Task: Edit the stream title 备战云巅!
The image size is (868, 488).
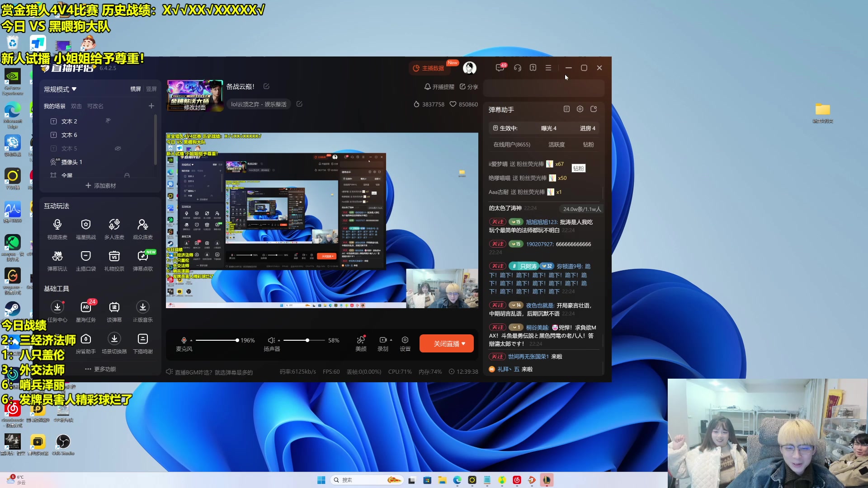Action: [x=266, y=86]
